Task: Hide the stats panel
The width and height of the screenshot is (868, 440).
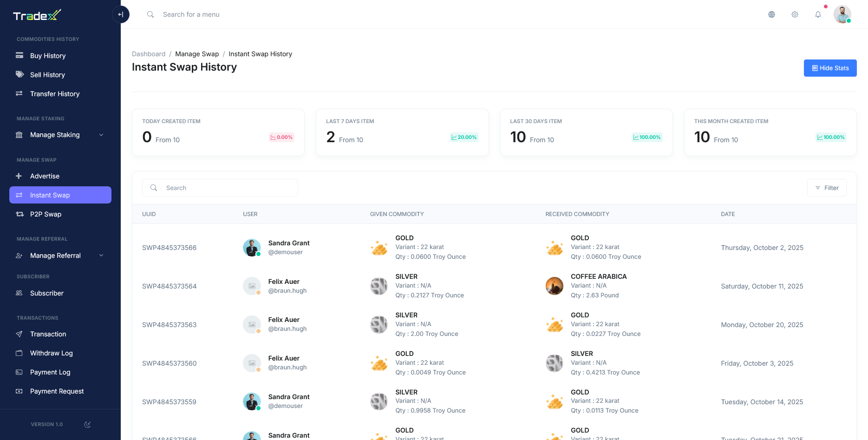Action: point(830,68)
